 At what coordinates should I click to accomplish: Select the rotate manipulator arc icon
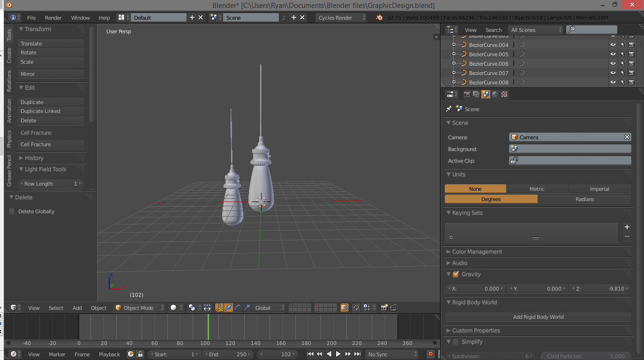pyautogui.click(x=238, y=307)
